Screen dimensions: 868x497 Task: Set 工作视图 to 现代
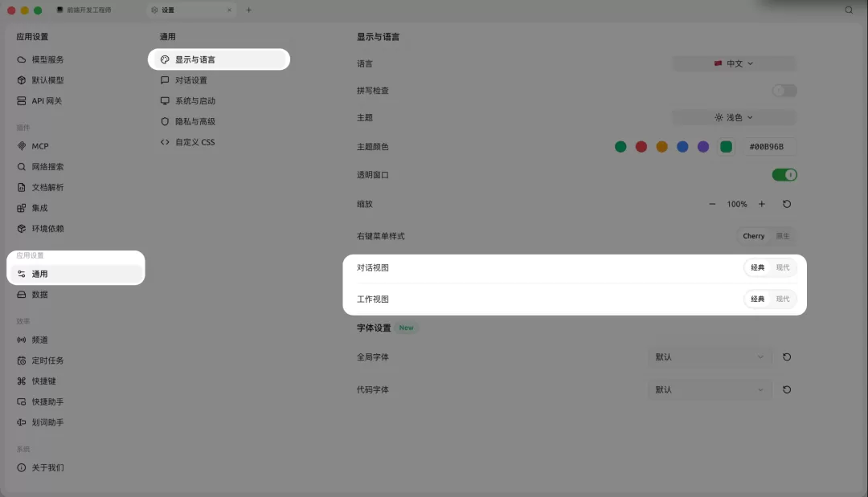click(783, 299)
